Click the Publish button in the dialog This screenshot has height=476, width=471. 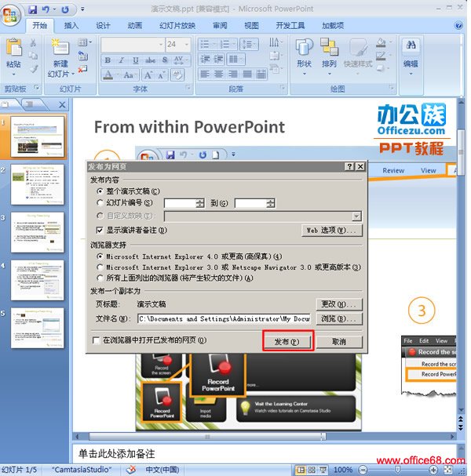(287, 342)
